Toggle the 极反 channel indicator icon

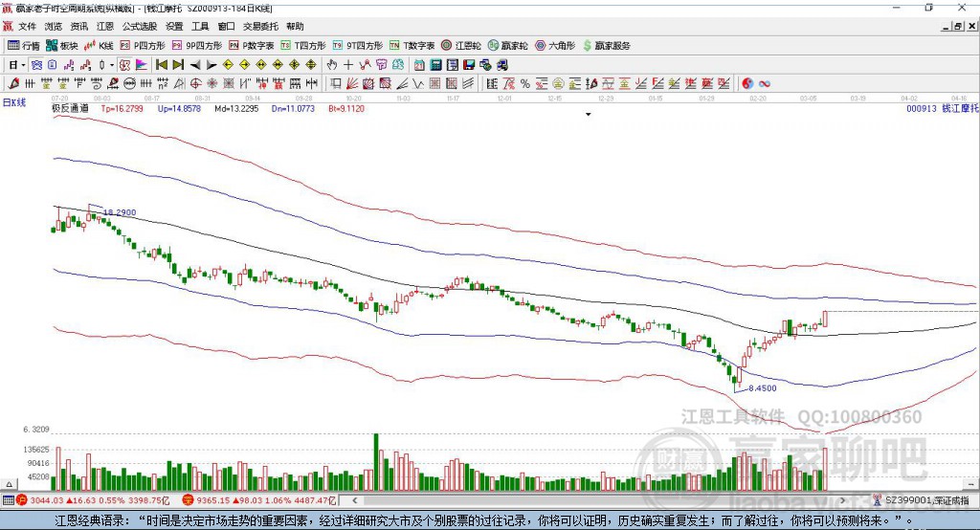[125, 65]
